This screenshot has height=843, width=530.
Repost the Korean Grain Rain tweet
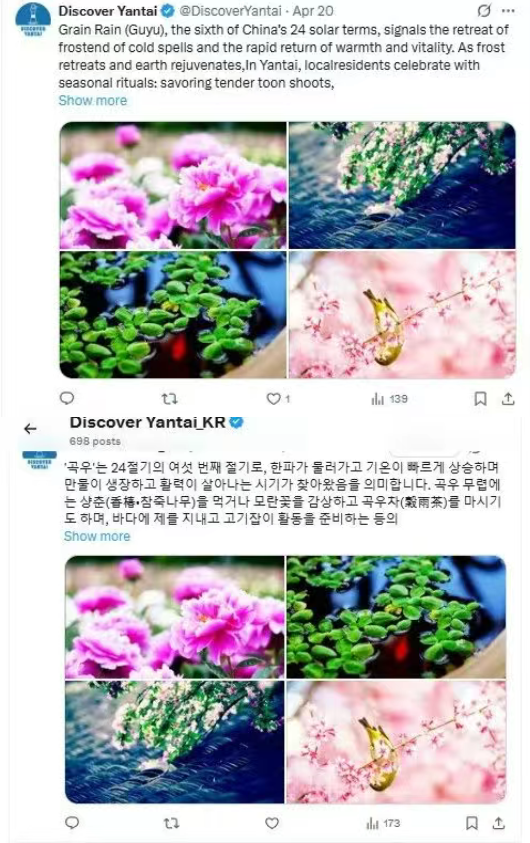pos(171,823)
